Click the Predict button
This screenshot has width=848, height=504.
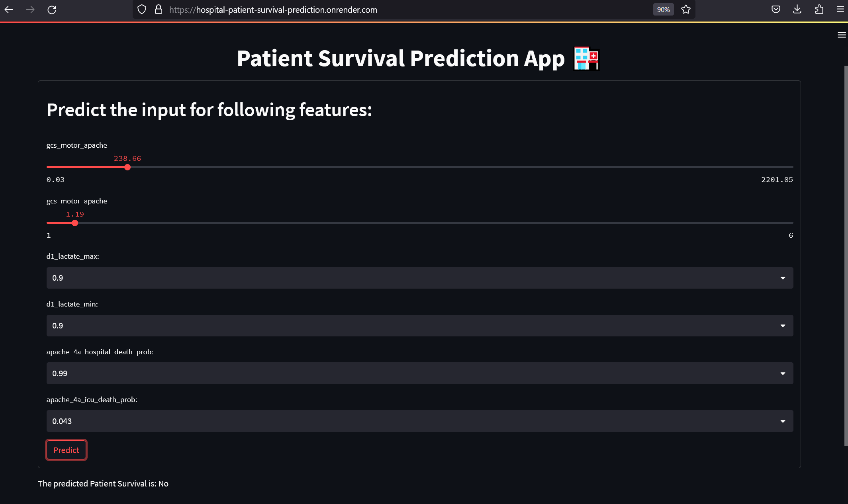(66, 450)
